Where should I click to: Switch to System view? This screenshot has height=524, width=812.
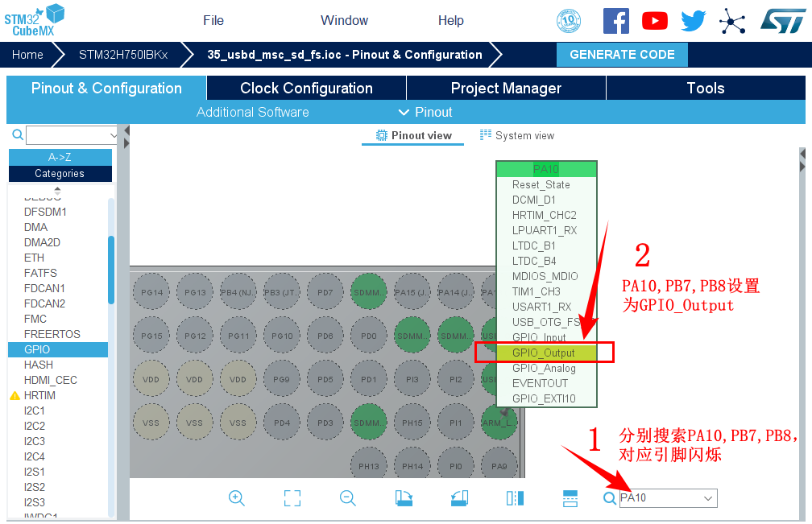click(517, 135)
